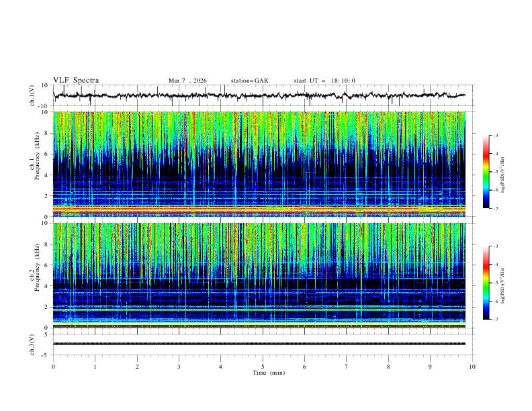Click the ch.2 "Frequency (kHz)" axis label
This screenshot has height=411, width=532.
(x=38, y=267)
